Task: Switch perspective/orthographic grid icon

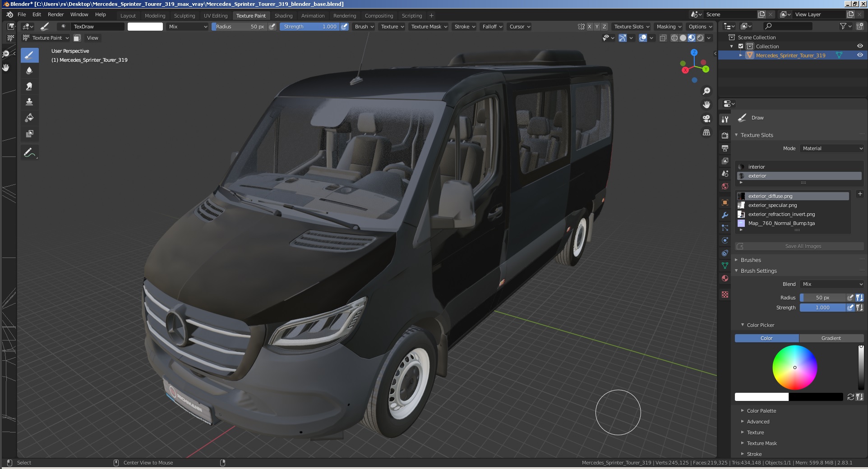Action: click(706, 133)
